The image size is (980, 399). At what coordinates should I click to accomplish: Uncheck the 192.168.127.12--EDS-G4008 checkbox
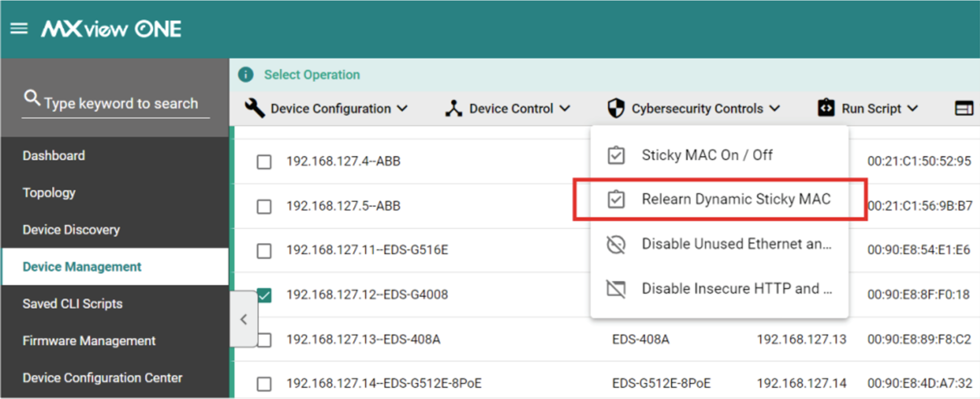tap(264, 295)
